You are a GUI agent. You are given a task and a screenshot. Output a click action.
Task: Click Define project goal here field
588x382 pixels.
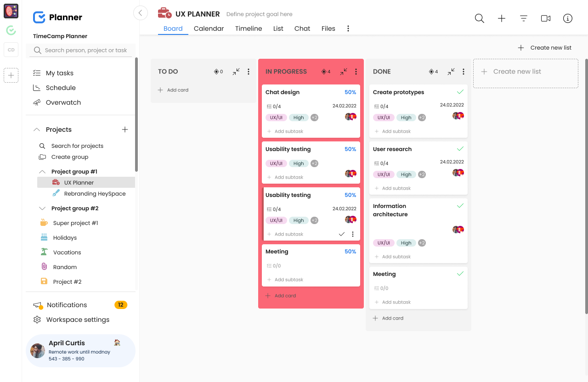click(260, 14)
